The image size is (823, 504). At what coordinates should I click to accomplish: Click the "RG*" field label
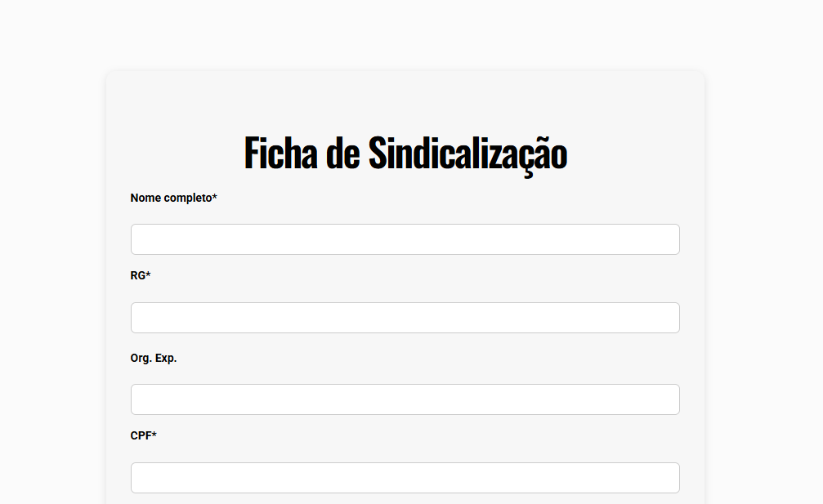tap(140, 275)
